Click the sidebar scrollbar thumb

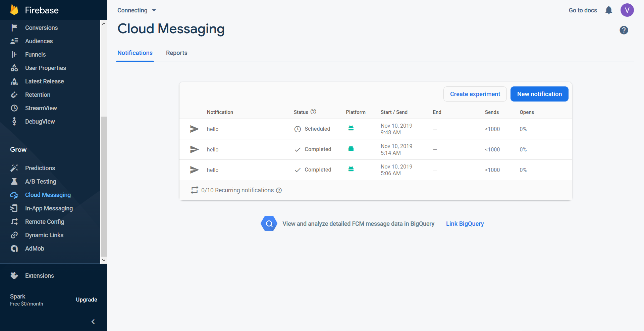[104, 186]
